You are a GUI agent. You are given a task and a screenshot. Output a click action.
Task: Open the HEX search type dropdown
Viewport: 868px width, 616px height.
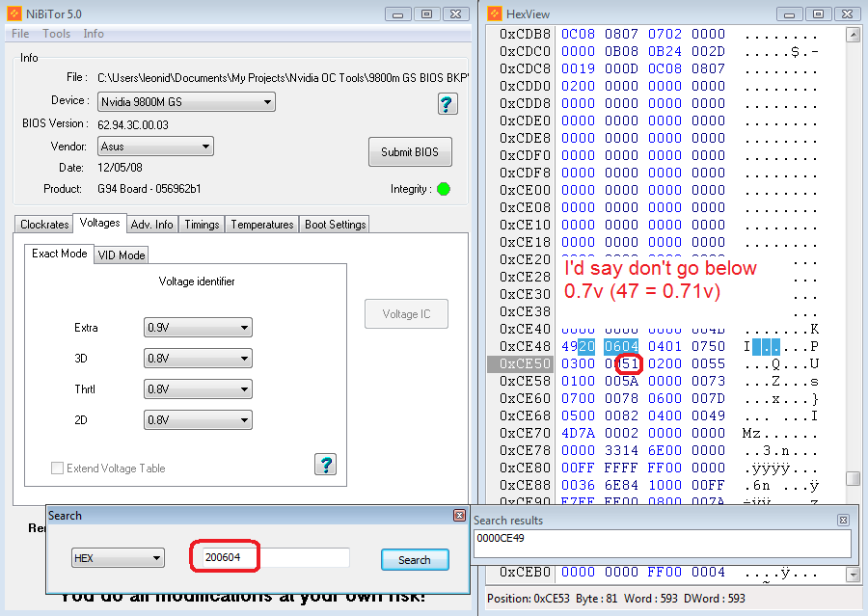(118, 558)
